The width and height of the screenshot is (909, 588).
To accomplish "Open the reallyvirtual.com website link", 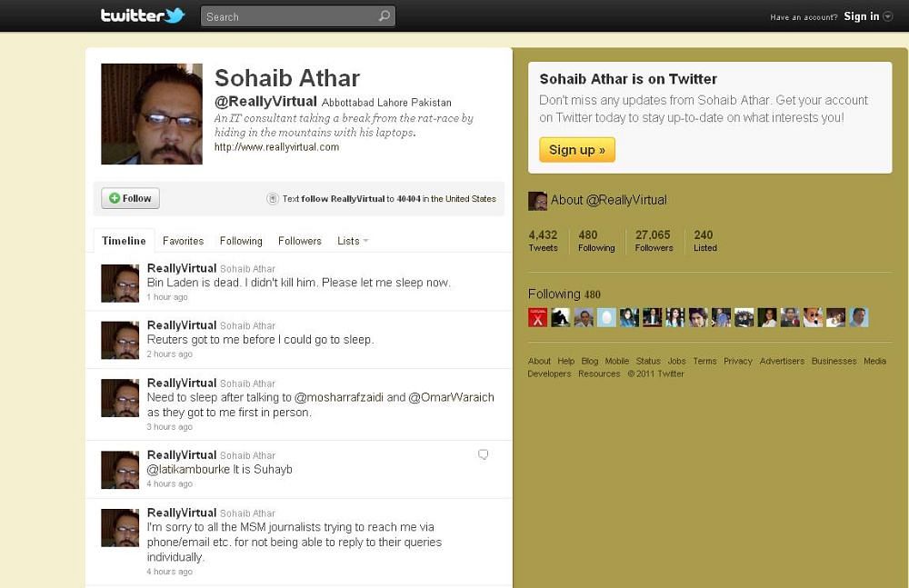I will click(x=276, y=146).
